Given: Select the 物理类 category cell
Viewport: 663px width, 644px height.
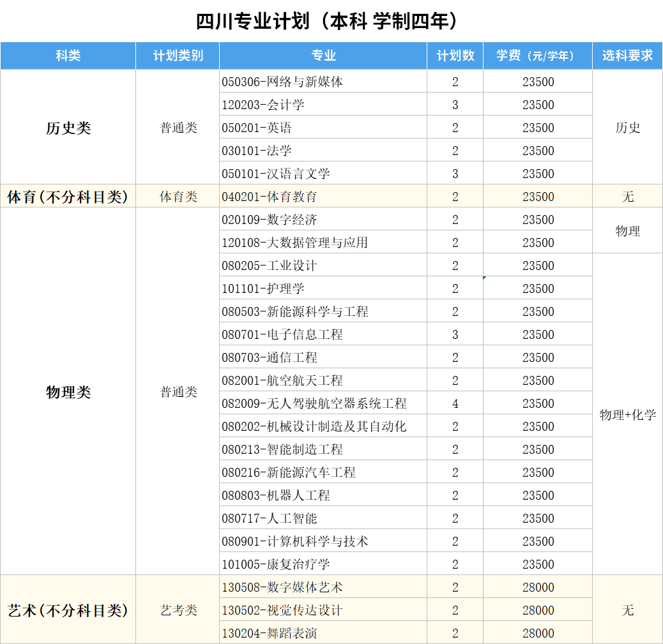Looking at the screenshot, I should pyautogui.click(x=68, y=392).
